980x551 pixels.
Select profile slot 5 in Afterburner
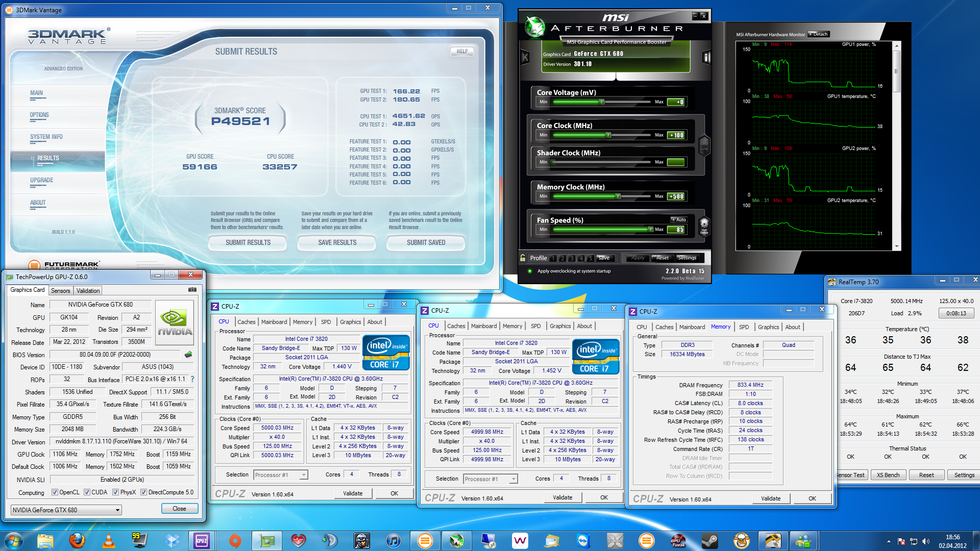tap(590, 258)
